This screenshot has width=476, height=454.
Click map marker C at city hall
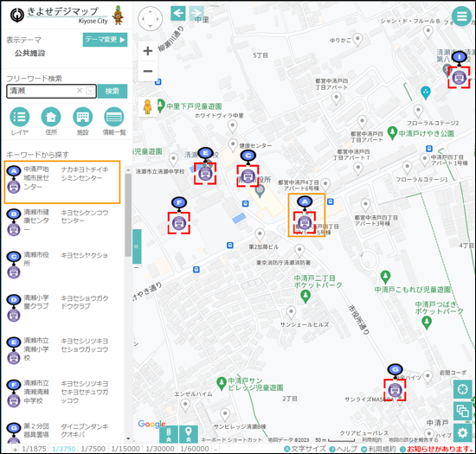(248, 176)
